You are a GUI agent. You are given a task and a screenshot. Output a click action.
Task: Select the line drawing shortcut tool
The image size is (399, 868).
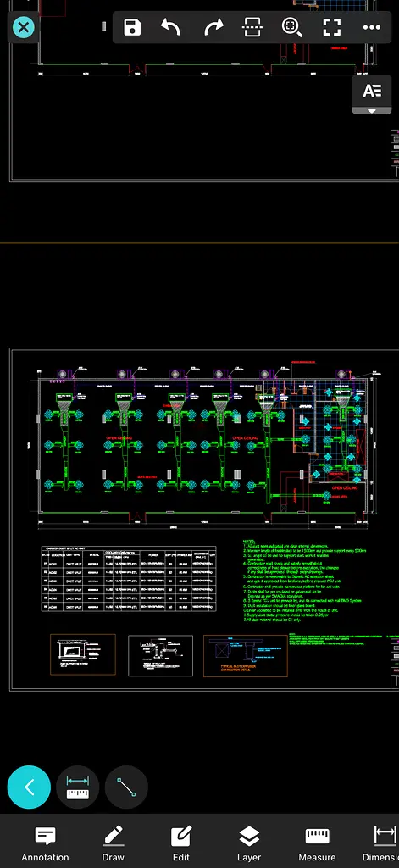tap(126, 787)
